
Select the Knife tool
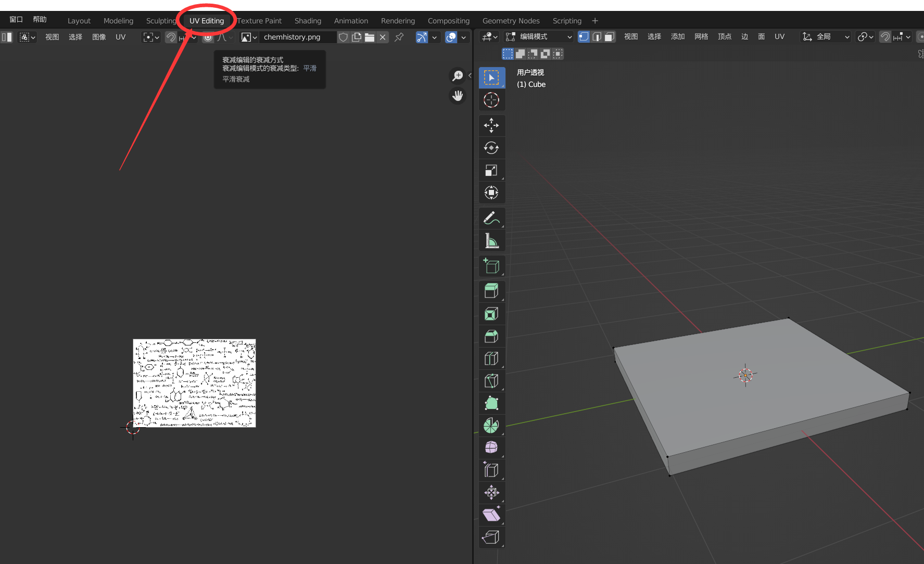491,380
